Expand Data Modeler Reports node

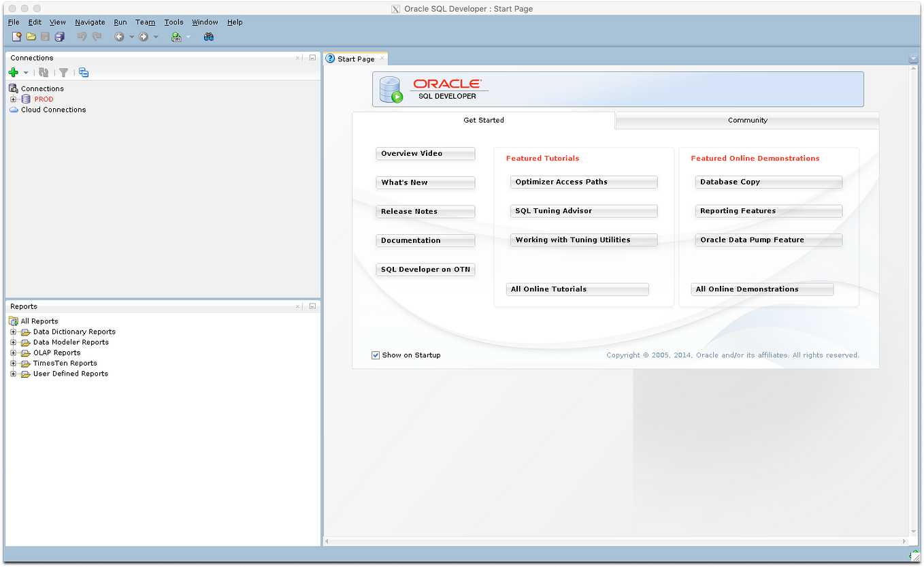pos(13,342)
